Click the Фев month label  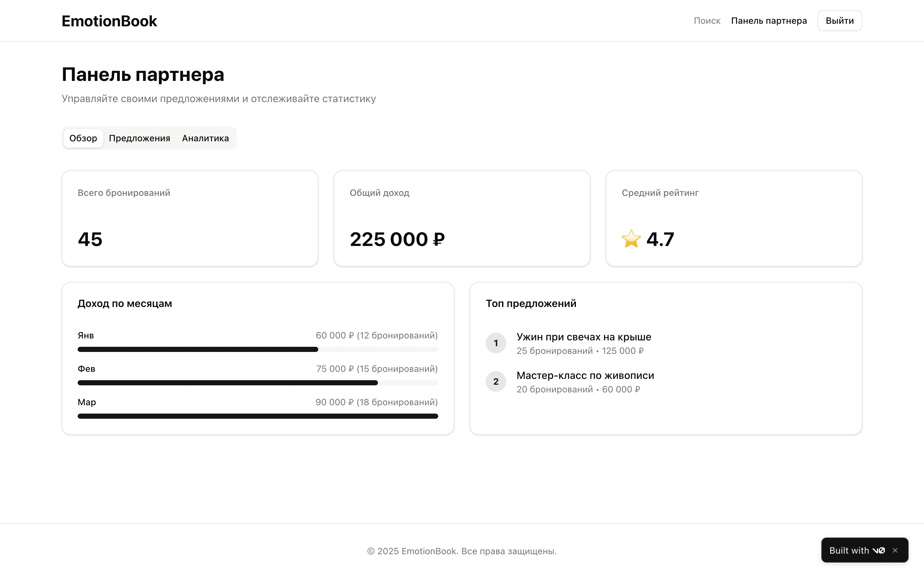point(86,369)
